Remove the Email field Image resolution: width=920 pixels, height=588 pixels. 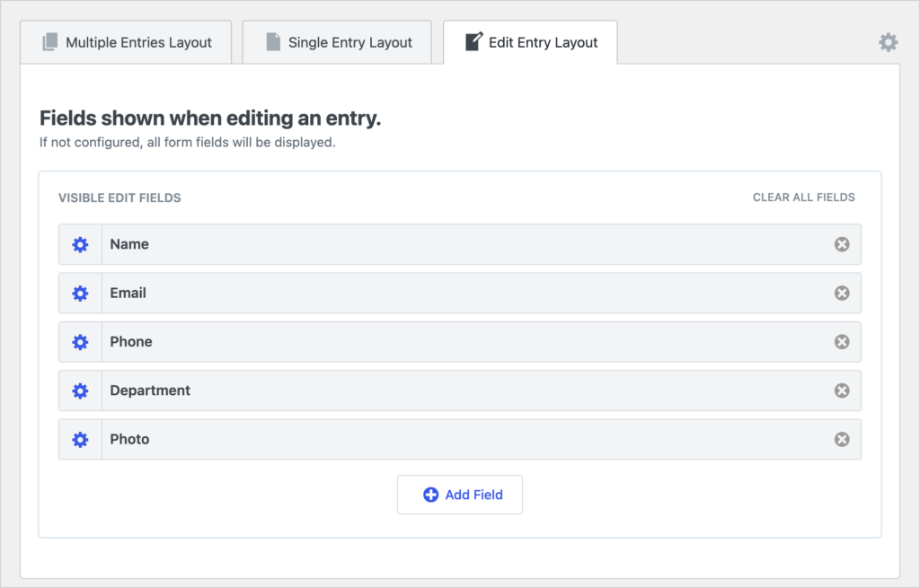pos(842,294)
